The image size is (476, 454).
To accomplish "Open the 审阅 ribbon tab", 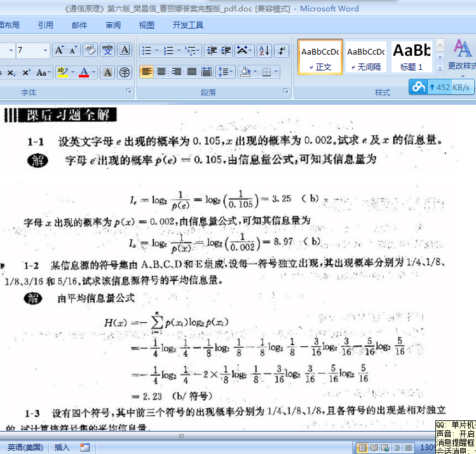I will coord(113,25).
